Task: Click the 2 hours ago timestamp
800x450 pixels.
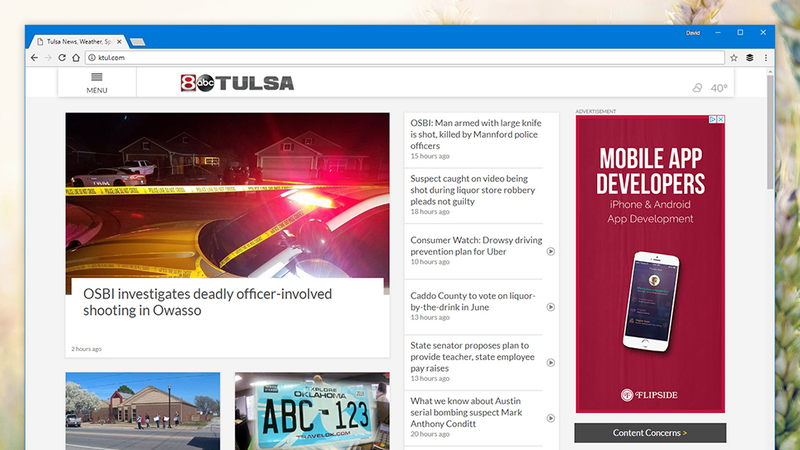Action: click(x=86, y=349)
